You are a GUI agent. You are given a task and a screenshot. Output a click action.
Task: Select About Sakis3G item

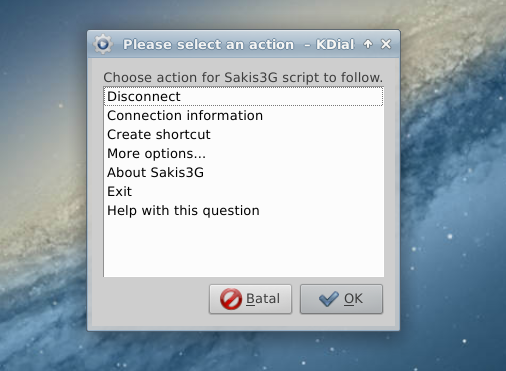tap(244, 172)
